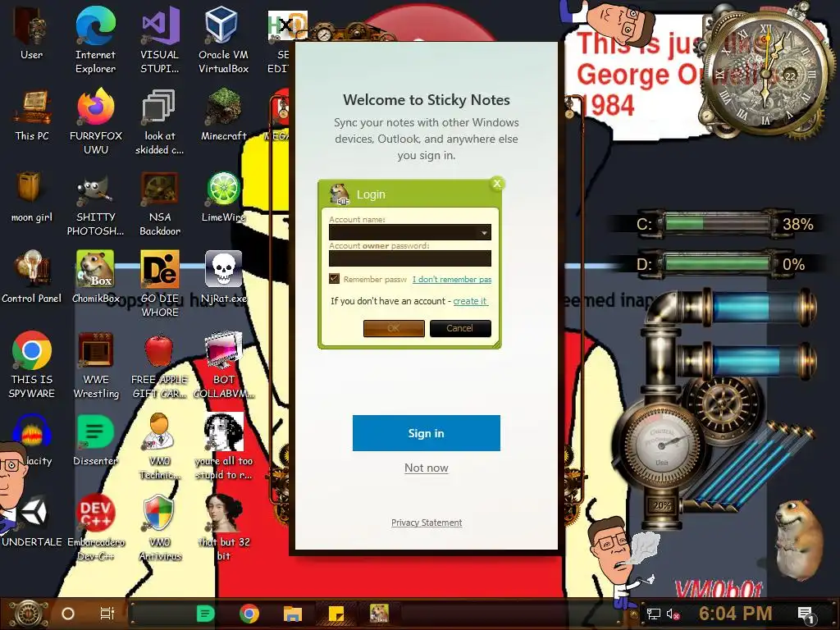This screenshot has width=840, height=630.
Task: Click the Account owner password field
Action: point(410,258)
